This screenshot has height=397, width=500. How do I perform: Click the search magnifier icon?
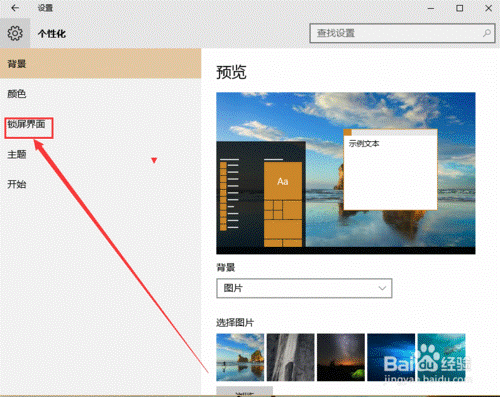[487, 33]
